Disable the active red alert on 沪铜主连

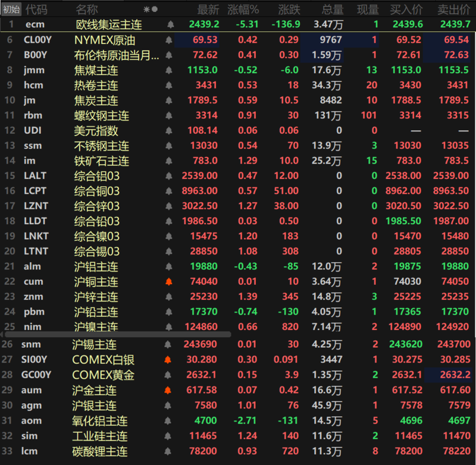click(x=168, y=282)
